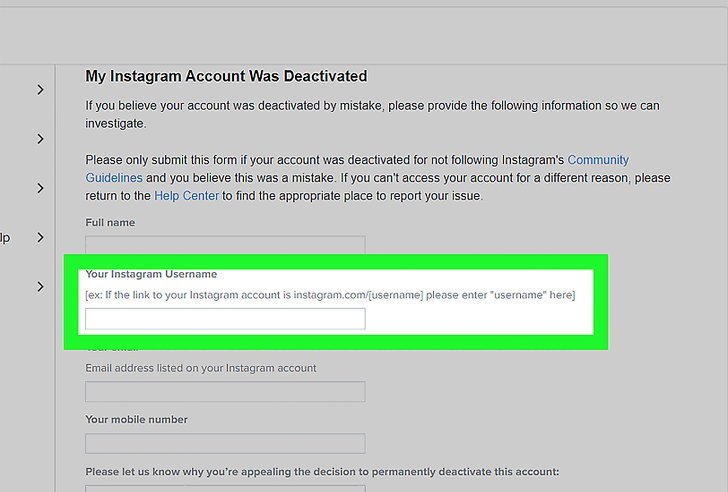Image resolution: width=728 pixels, height=492 pixels.
Task: Expand the sidebar chevron beside 'investigate.' text
Action: coord(40,139)
